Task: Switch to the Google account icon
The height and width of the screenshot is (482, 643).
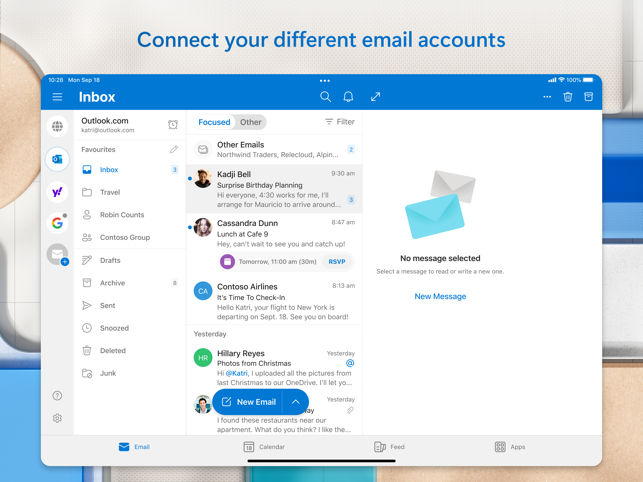Action: [x=57, y=223]
